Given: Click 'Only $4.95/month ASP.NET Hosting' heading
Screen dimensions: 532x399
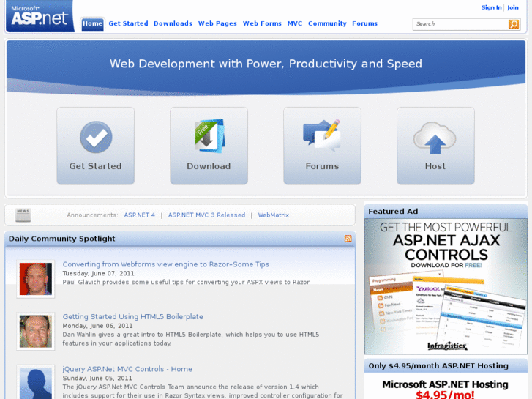Looking at the screenshot, I should [438, 366].
